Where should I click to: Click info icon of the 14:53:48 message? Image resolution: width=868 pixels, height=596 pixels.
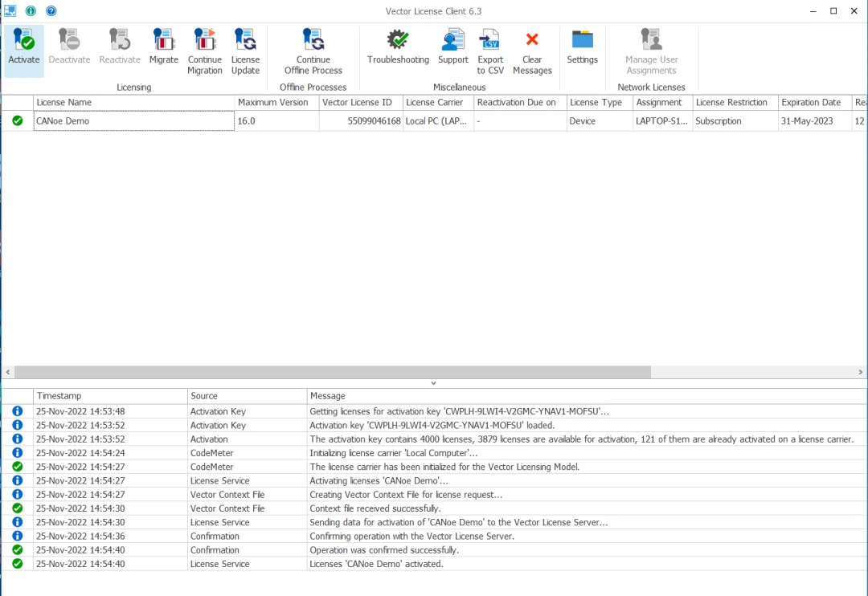(18, 411)
